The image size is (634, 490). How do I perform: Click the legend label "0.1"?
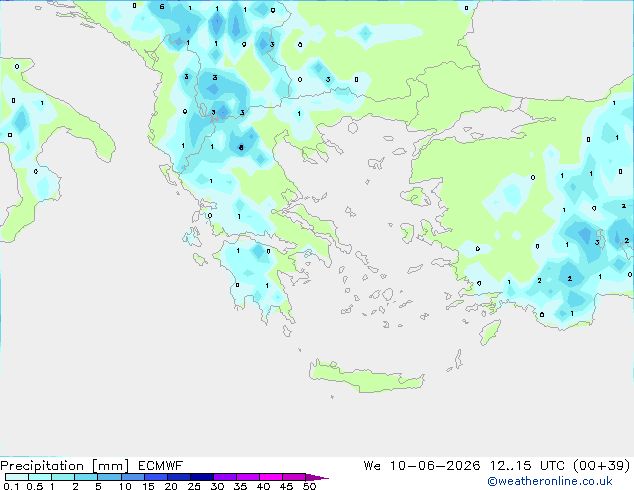pyautogui.click(x=11, y=486)
